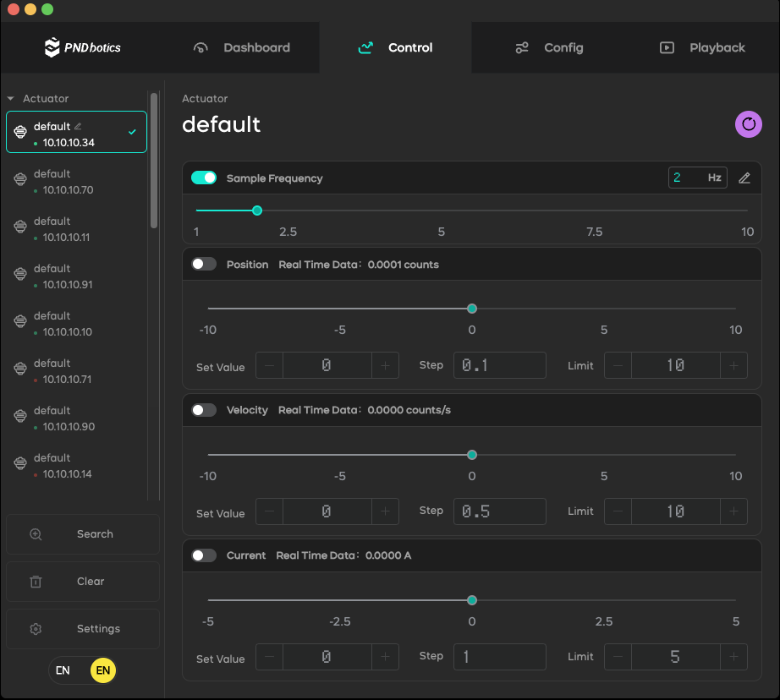The image size is (780, 700).
Task: Click the Sample Frequency Hz input field
Action: 697,178
